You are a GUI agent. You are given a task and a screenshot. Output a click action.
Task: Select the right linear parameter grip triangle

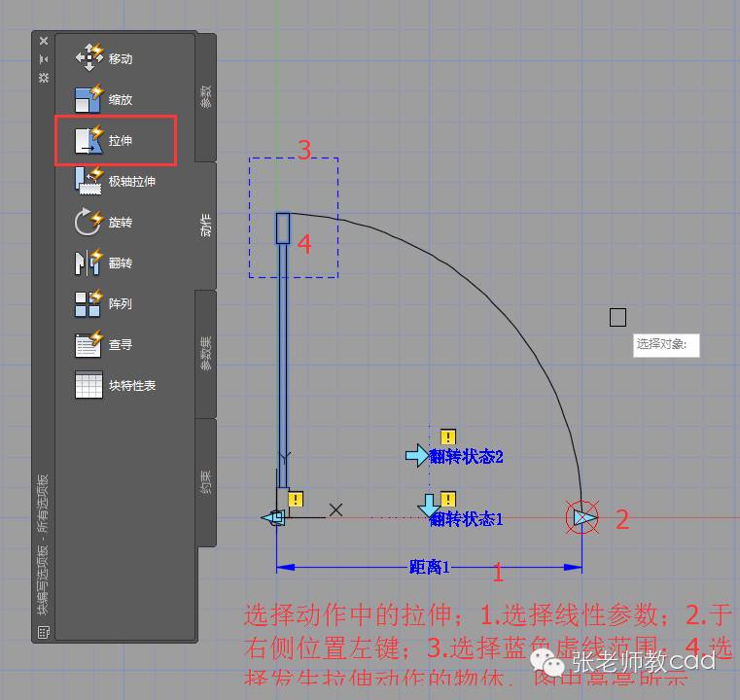583,517
